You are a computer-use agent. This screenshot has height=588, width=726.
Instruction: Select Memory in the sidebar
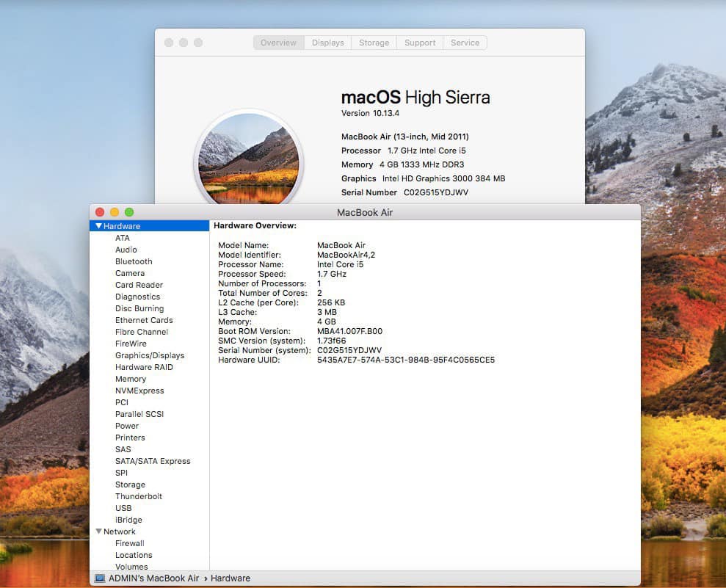[131, 379]
